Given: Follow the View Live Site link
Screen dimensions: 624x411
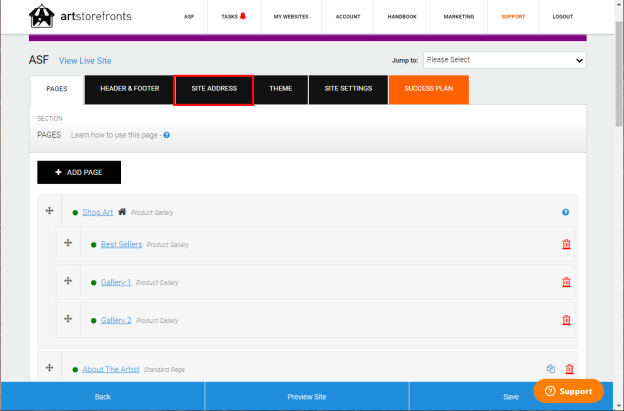Looking at the screenshot, I should point(85,61).
